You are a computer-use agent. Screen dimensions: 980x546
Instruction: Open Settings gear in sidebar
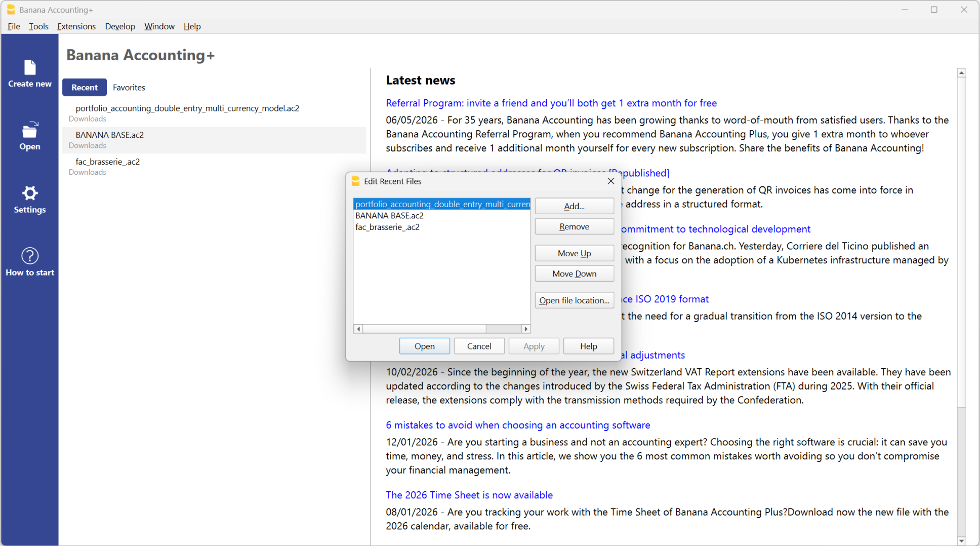click(30, 193)
